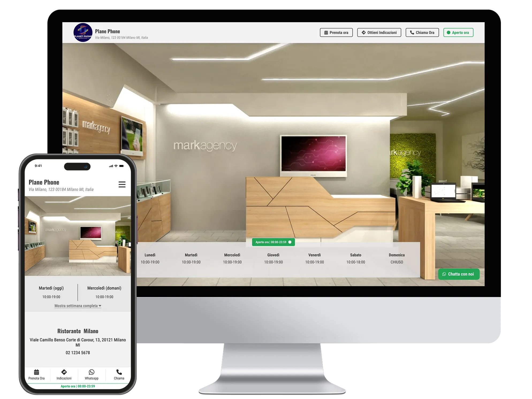Click the green 'Aperto ora' status indicator icon
The height and width of the screenshot is (399, 532).
coord(449,33)
